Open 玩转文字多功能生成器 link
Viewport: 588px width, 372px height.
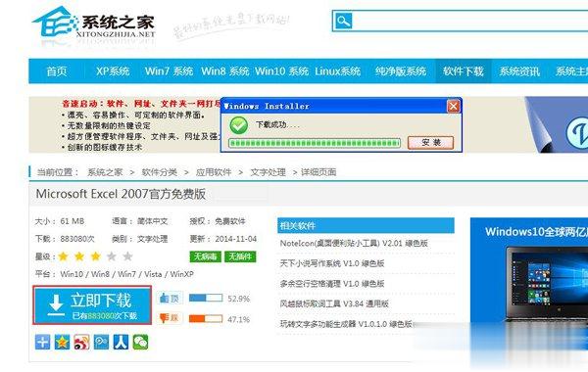(346, 324)
